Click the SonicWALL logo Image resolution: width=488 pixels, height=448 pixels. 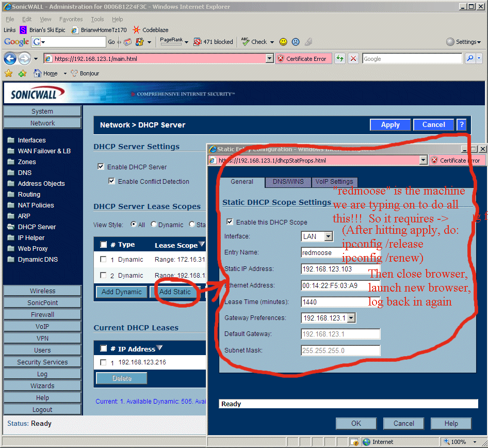(x=38, y=93)
